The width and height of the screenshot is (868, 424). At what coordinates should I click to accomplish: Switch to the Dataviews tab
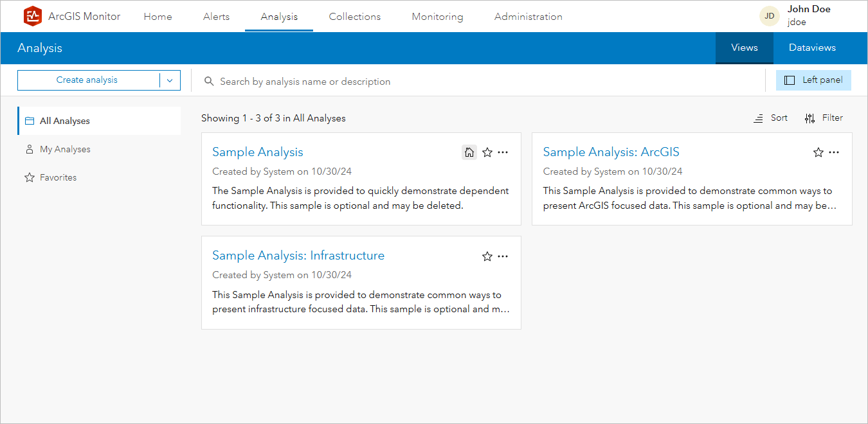[812, 48]
